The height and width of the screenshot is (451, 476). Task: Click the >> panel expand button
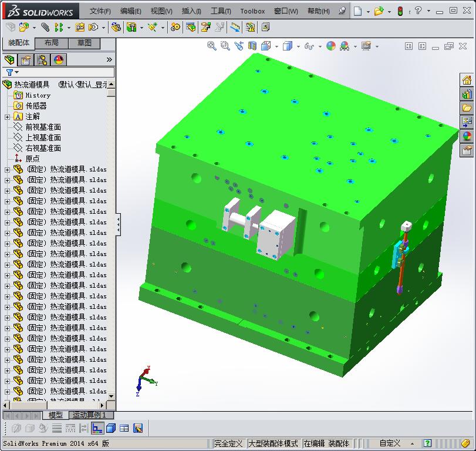click(x=109, y=59)
